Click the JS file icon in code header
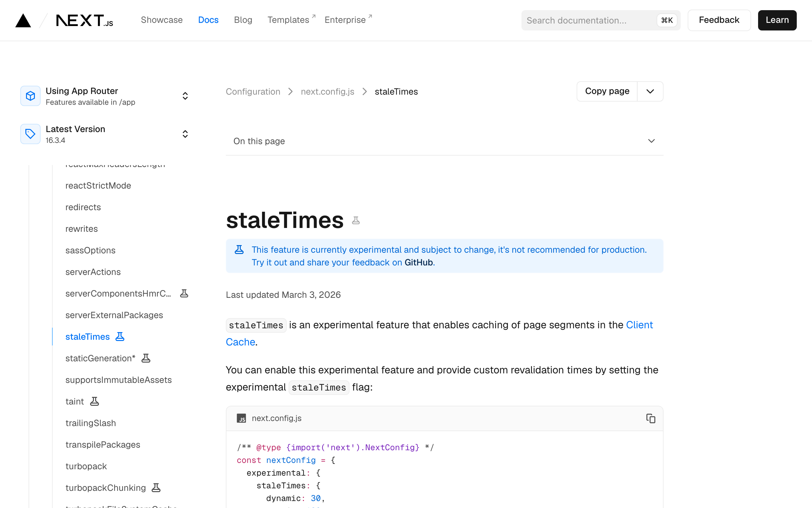 241,418
